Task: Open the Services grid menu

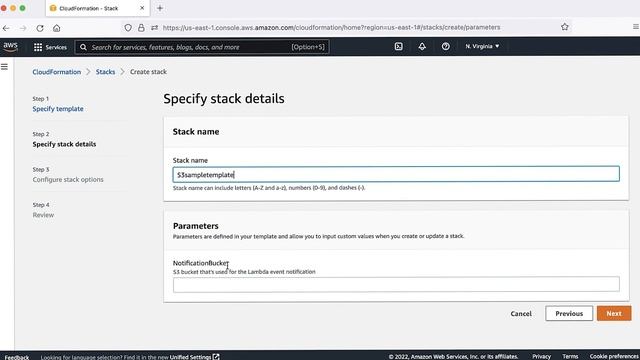Action: tap(50, 47)
